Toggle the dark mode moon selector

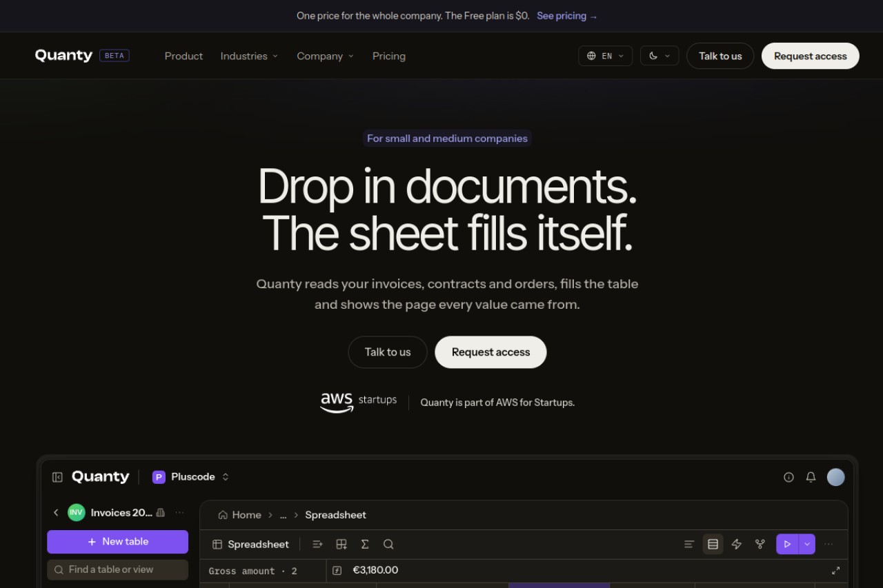(x=659, y=56)
